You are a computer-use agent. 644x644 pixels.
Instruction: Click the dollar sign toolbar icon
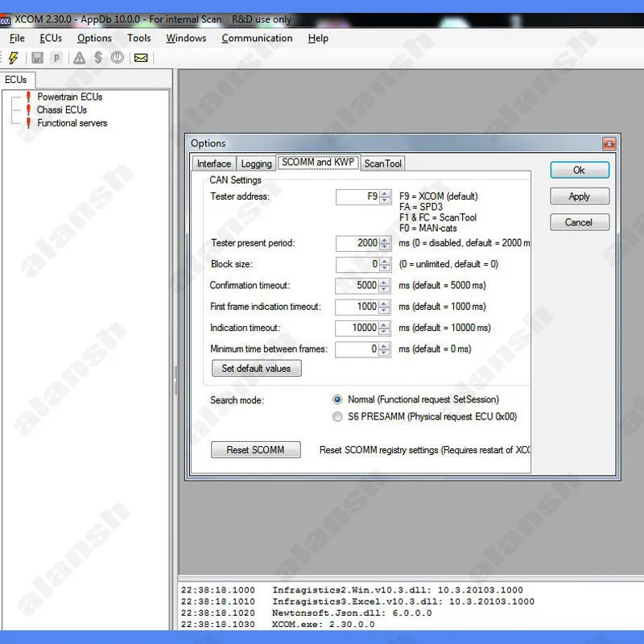(x=98, y=58)
